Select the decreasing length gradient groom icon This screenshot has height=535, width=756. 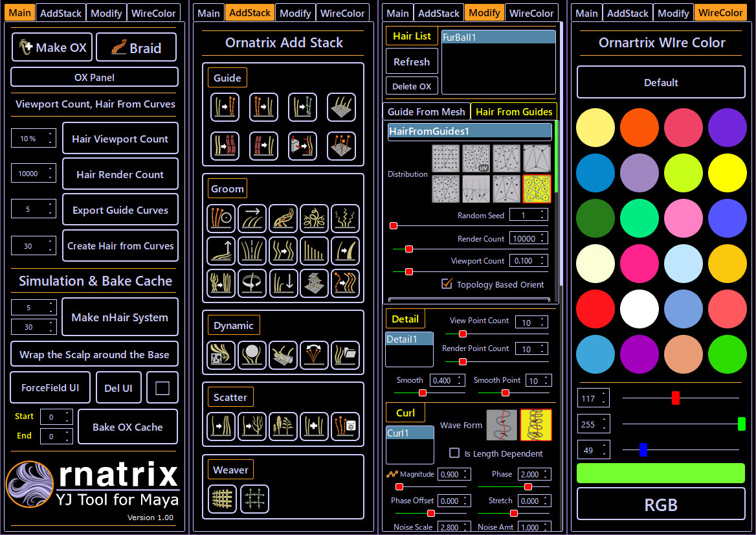click(314, 251)
